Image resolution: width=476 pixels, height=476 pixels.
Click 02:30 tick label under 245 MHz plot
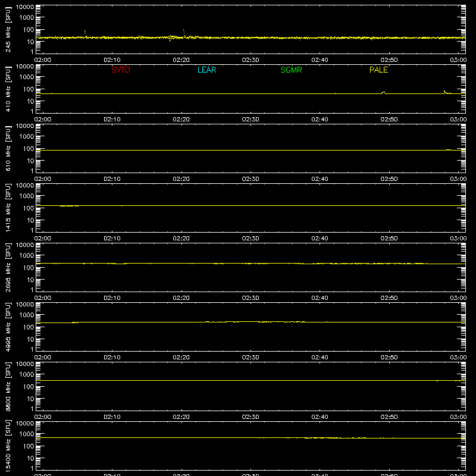pyautogui.click(x=250, y=60)
